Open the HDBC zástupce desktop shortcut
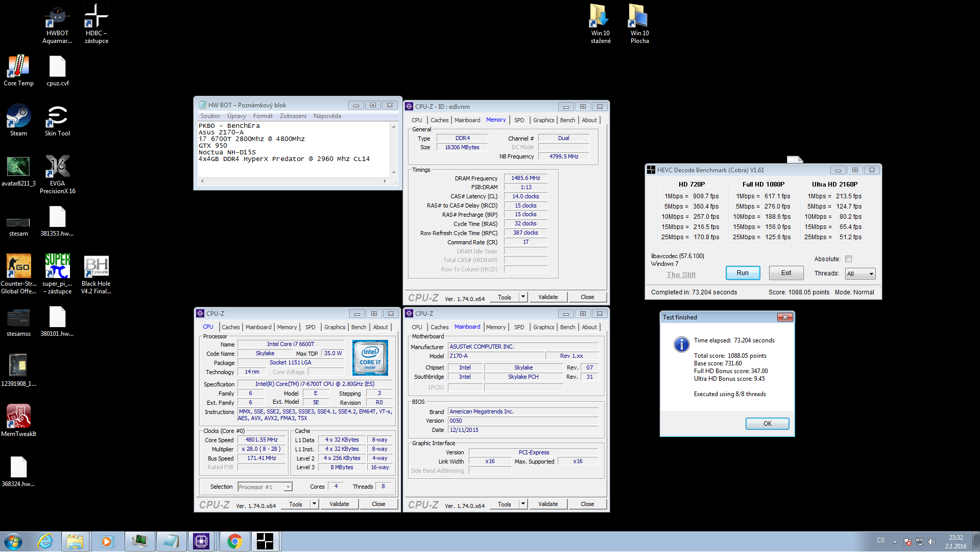The width and height of the screenshot is (980, 552). 96,23
